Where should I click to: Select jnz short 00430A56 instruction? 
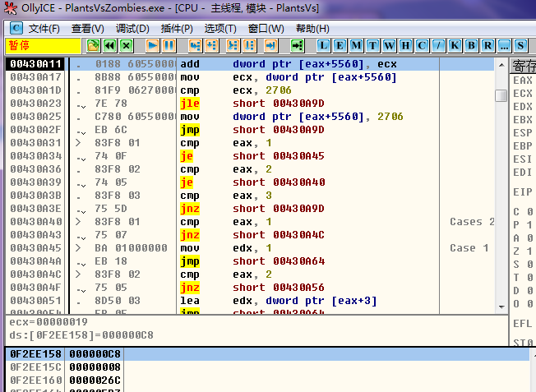click(x=252, y=288)
